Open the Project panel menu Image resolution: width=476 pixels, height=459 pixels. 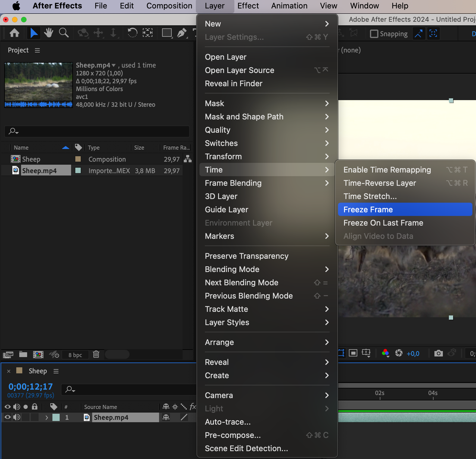(x=37, y=50)
